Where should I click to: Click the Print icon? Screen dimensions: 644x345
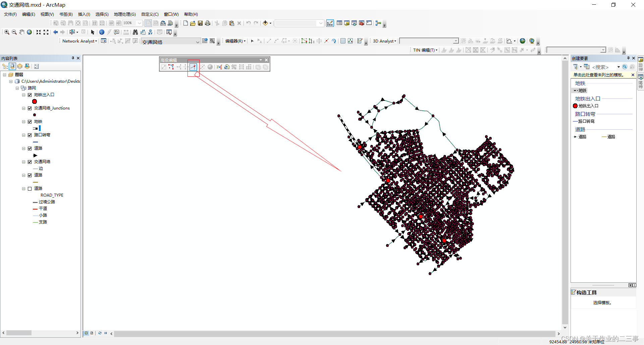[x=208, y=23]
